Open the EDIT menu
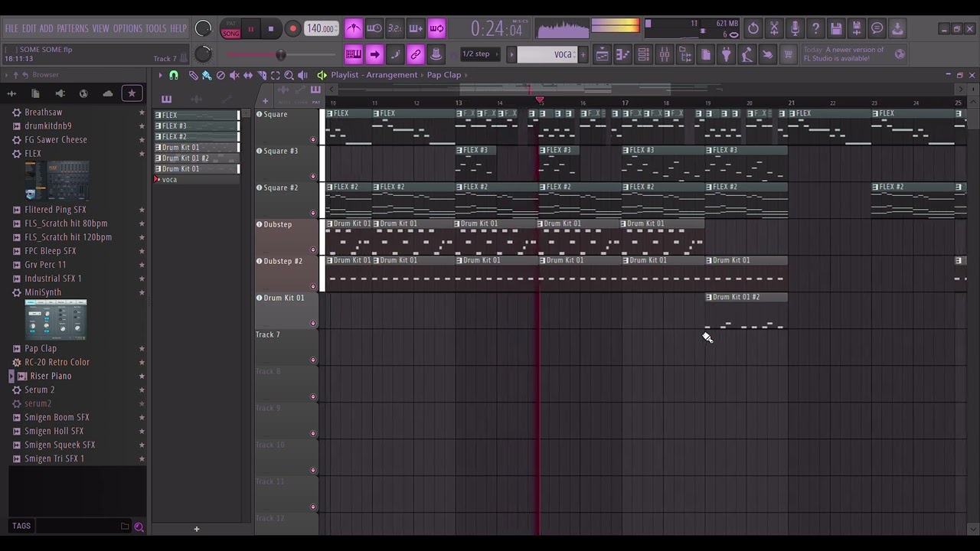Image resolution: width=980 pixels, height=551 pixels. (29, 28)
